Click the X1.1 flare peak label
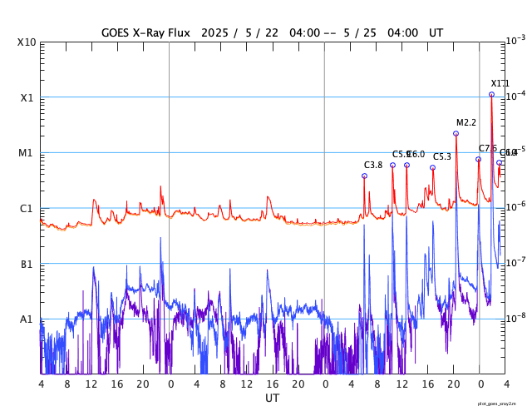The height and width of the screenshot is (416, 532). click(500, 83)
